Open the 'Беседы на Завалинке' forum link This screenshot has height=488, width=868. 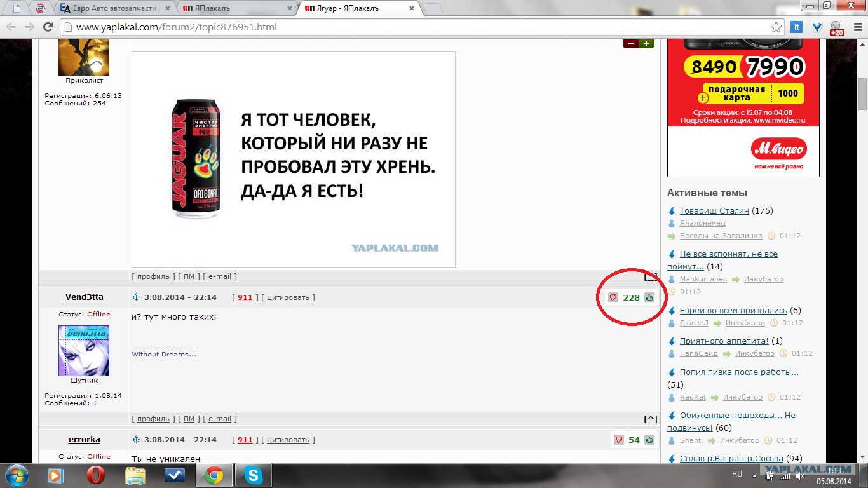(721, 236)
